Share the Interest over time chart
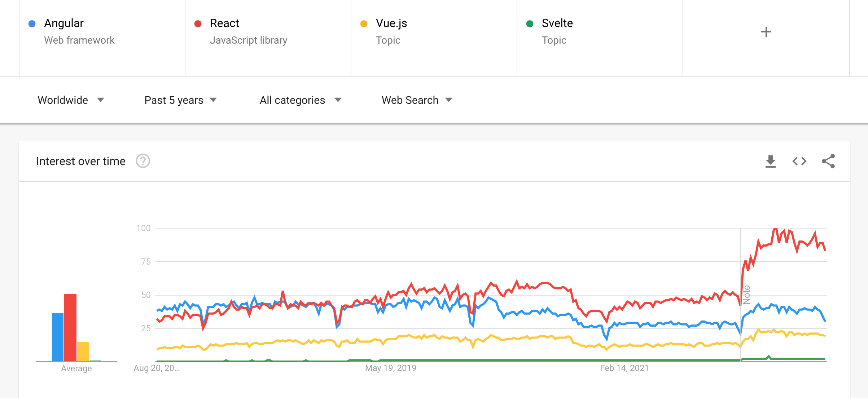Screen dimensions: 868x398 pyautogui.click(x=828, y=161)
